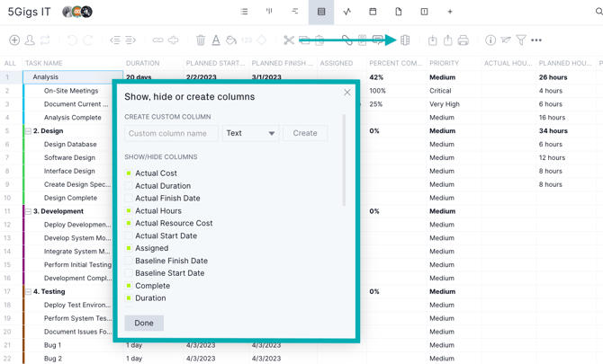The image size is (603, 364).
Task: Uncheck the Actual Hours checkbox
Action: point(129,211)
